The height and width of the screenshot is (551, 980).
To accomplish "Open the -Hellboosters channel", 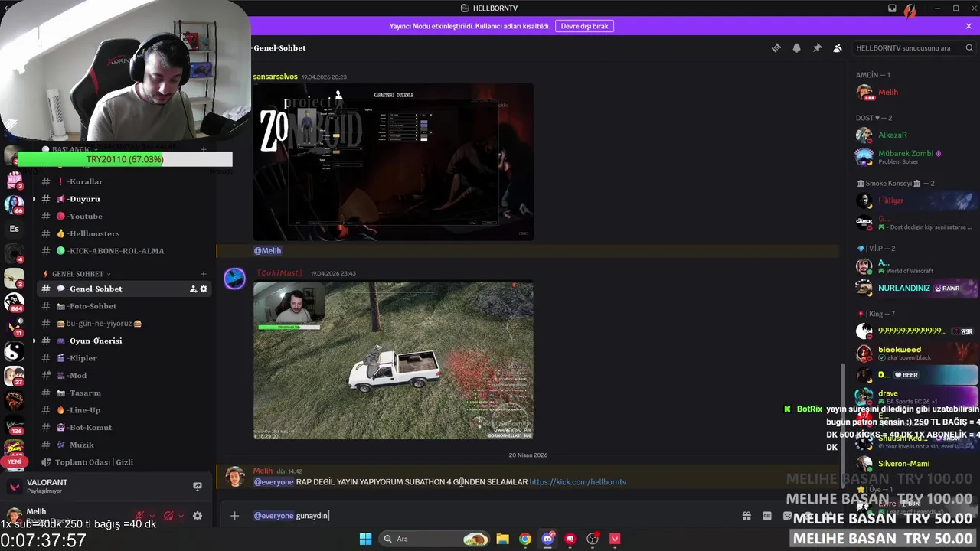I will tap(124, 233).
